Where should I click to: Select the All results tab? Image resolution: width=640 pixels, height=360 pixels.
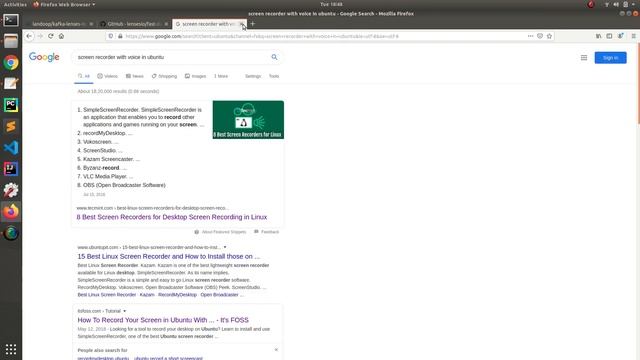click(84, 76)
